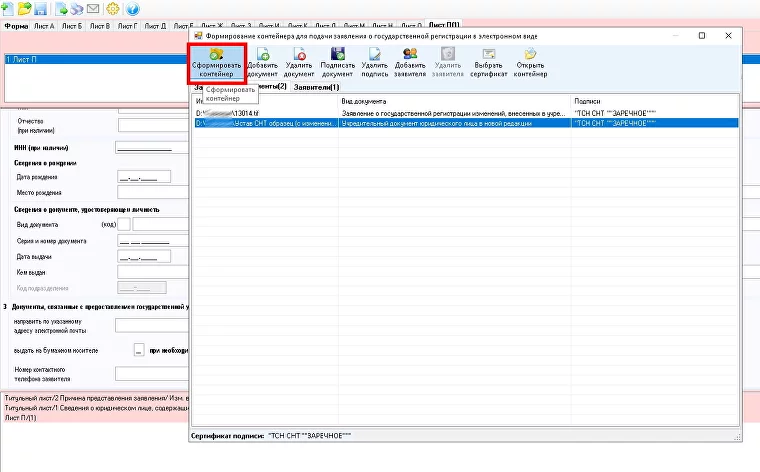The image size is (760, 472).
Task: Click the floppy disk save icon
Action: pyautogui.click(x=40, y=9)
